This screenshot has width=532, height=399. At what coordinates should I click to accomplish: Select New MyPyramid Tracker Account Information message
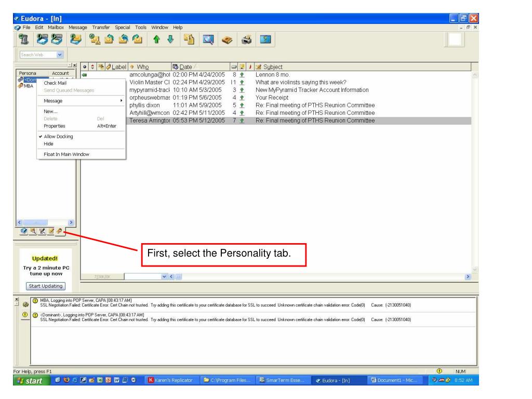coord(276,90)
